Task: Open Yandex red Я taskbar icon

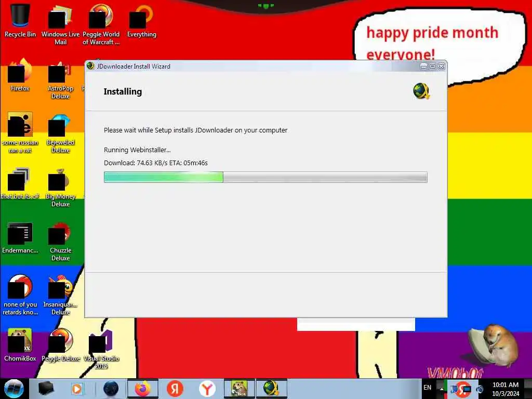Action: (x=175, y=389)
